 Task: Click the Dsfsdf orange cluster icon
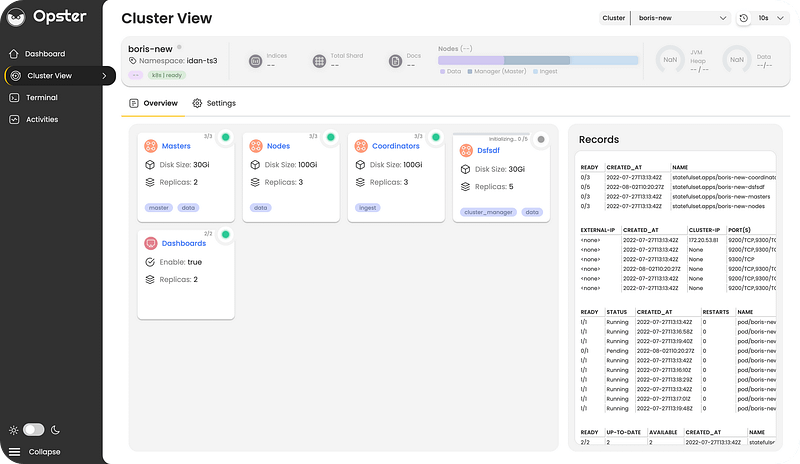coord(466,151)
